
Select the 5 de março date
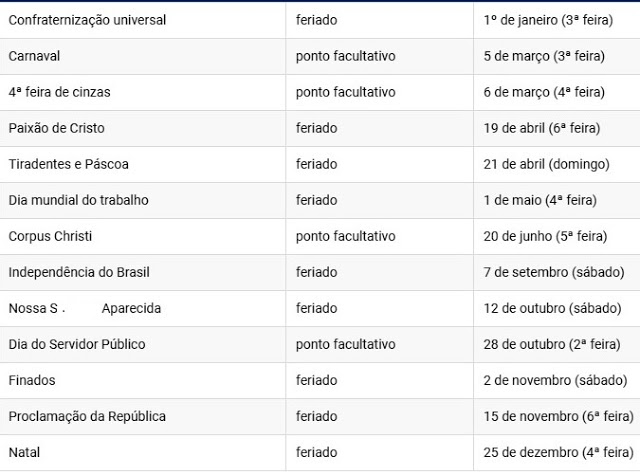pos(544,56)
